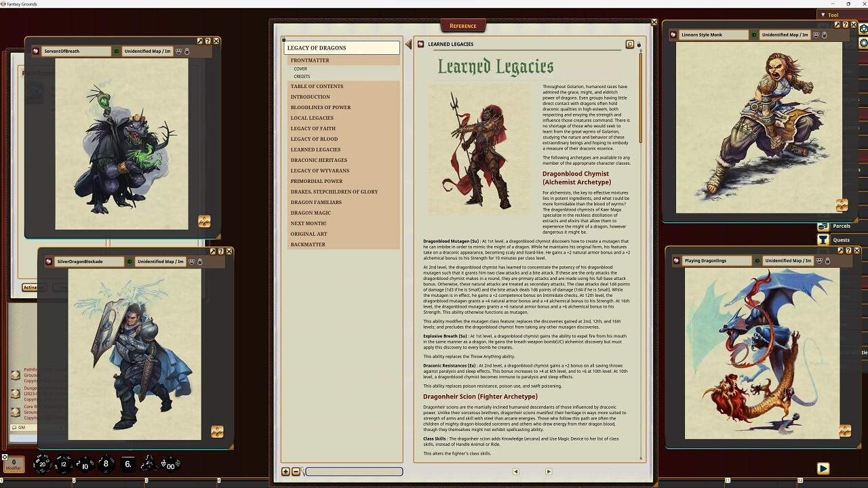868x488 pixels.
Task: Click the shortcut arrow icon on Linnorn Style Monk window
Action: tap(837, 25)
